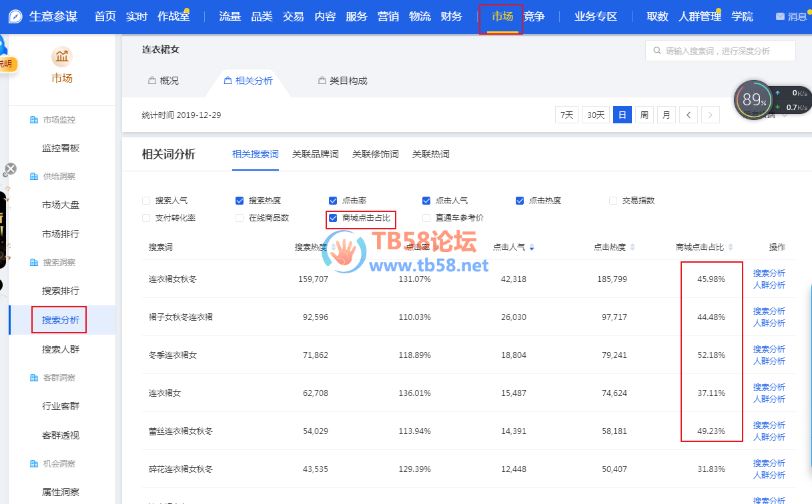Enable the 交易指数 checkbox
The image size is (812, 504).
click(x=613, y=201)
